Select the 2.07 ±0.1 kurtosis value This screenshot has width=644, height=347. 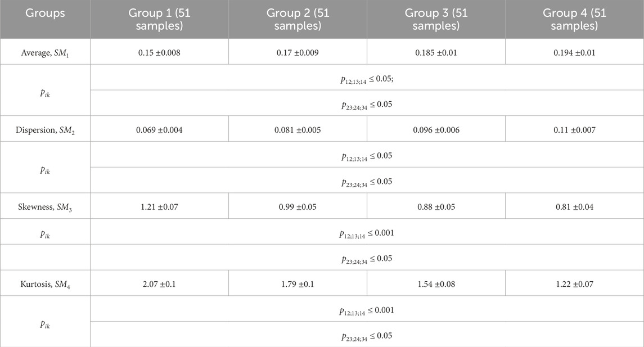tap(159, 285)
